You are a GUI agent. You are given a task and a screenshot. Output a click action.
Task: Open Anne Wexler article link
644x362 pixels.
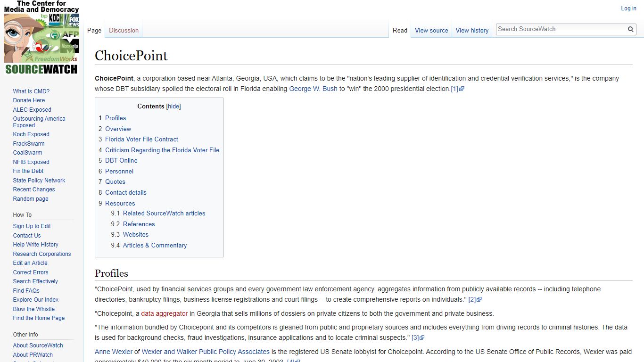(114, 352)
